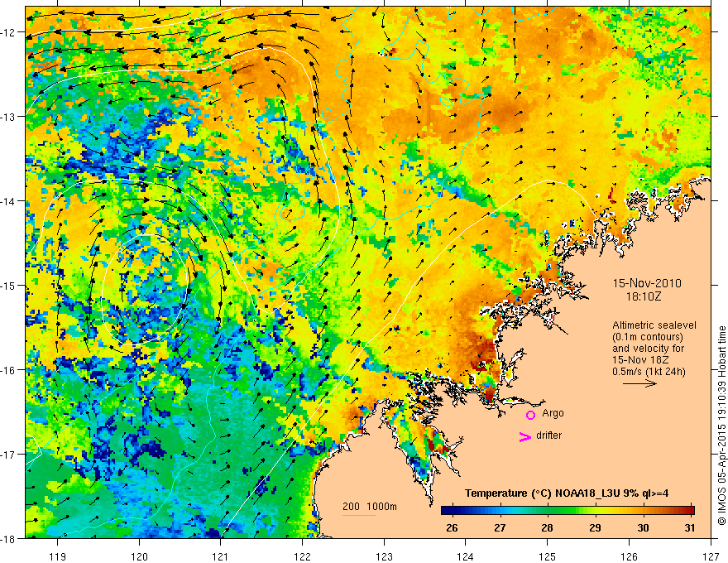728x563 pixels.
Task: Click the '124' longitude axis label
Action: click(466, 556)
